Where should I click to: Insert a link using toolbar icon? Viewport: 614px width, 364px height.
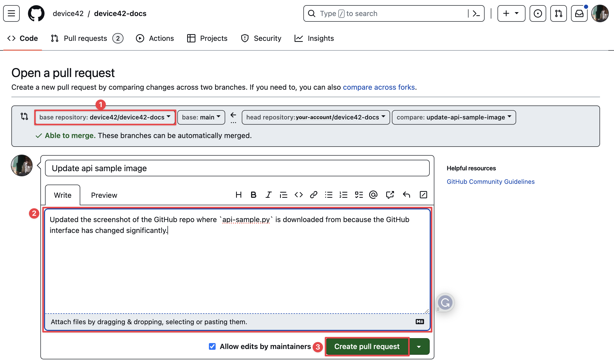tap(313, 195)
